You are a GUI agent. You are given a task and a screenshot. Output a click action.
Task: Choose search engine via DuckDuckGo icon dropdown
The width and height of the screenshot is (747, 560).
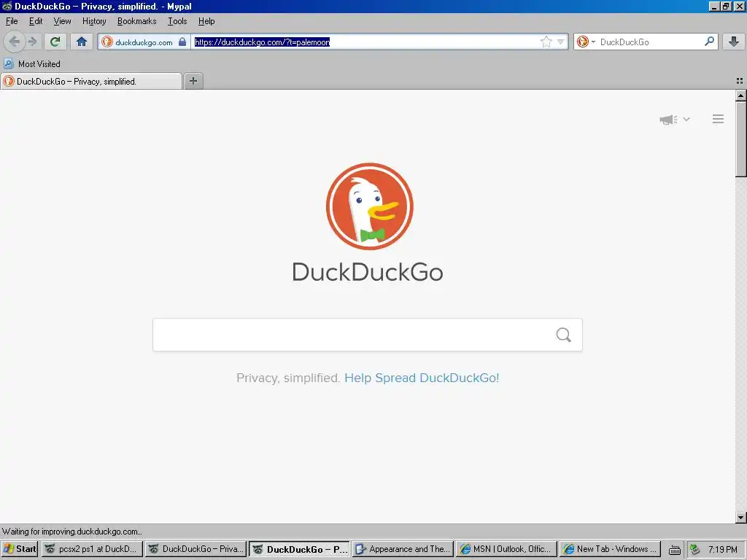(x=586, y=42)
